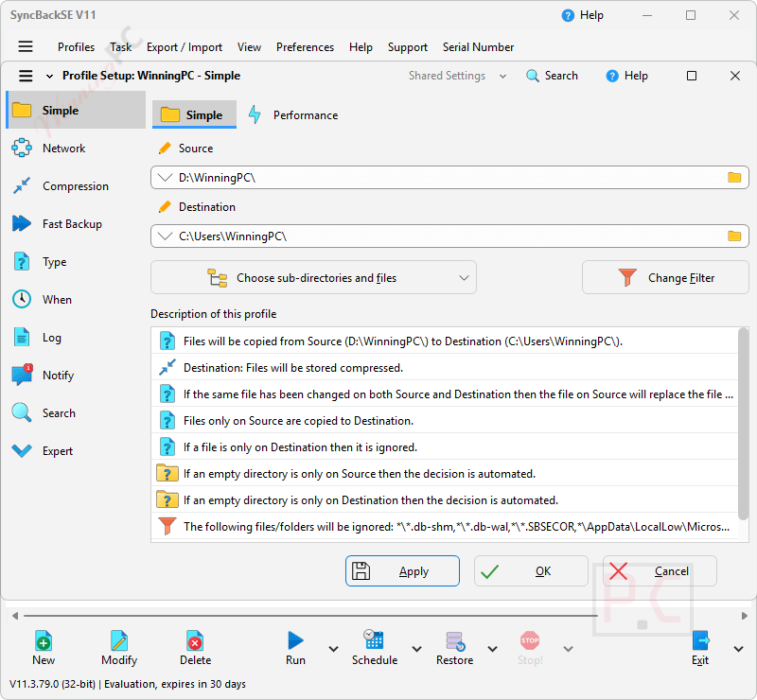This screenshot has height=700, width=757.
Task: Select 'If a file is only on Destination' row
Action: (x=445, y=447)
